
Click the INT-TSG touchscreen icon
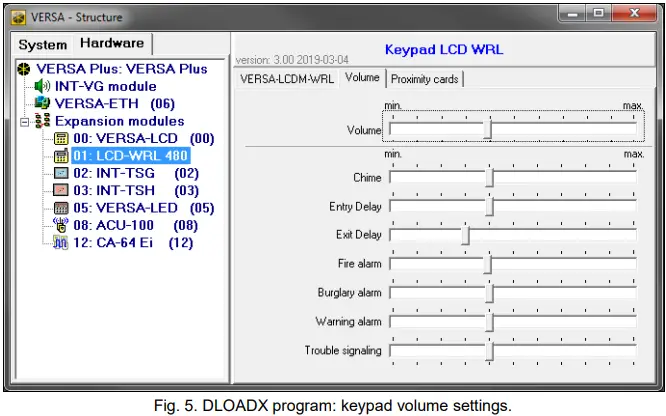click(61, 173)
